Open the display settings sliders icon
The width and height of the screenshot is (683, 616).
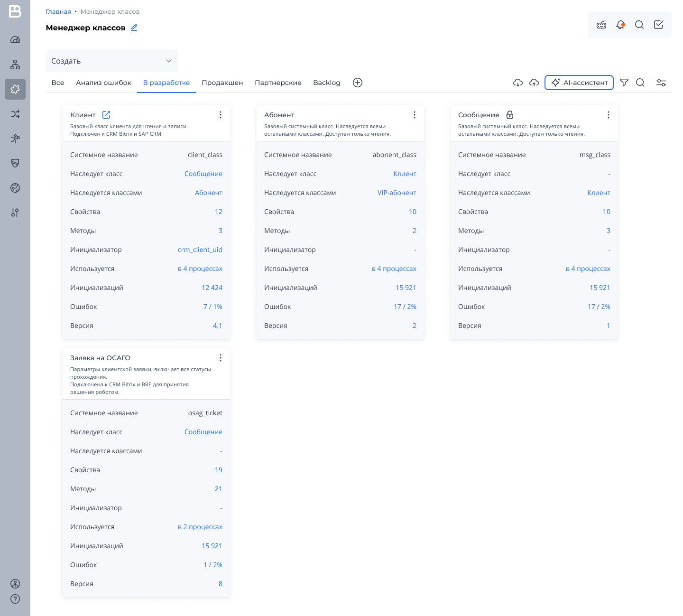[x=661, y=83]
